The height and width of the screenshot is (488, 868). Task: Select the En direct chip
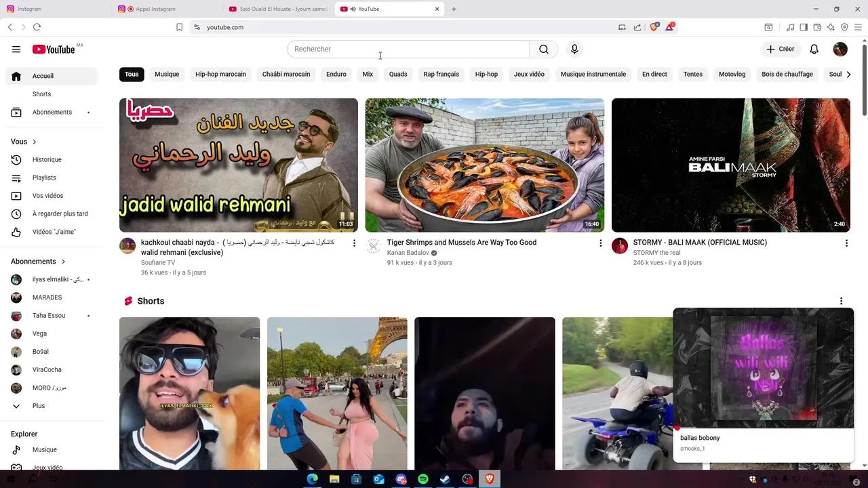[x=654, y=74]
